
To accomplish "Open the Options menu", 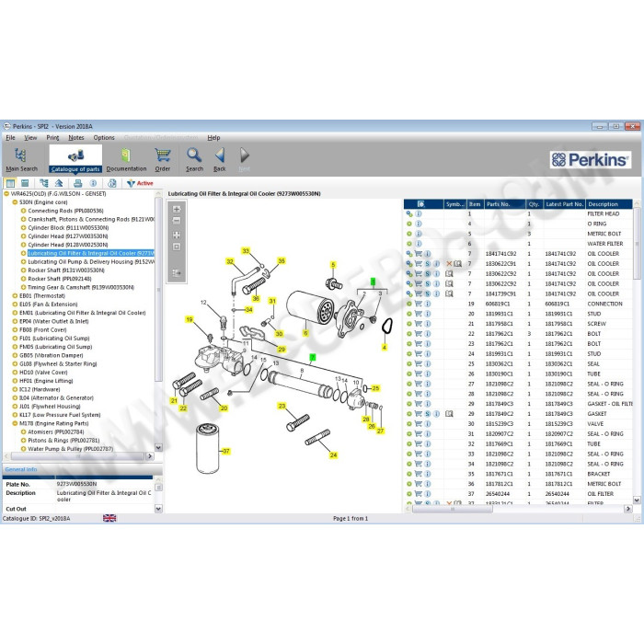I will click(104, 138).
